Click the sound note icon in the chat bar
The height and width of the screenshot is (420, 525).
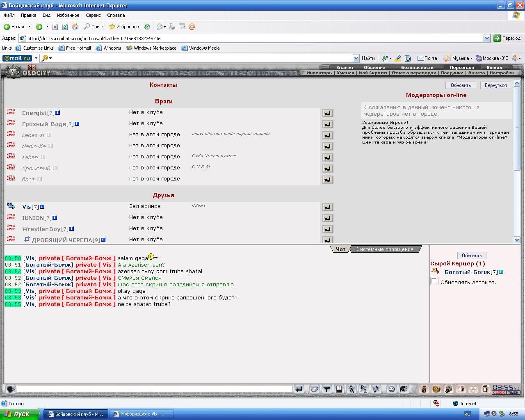(376, 389)
